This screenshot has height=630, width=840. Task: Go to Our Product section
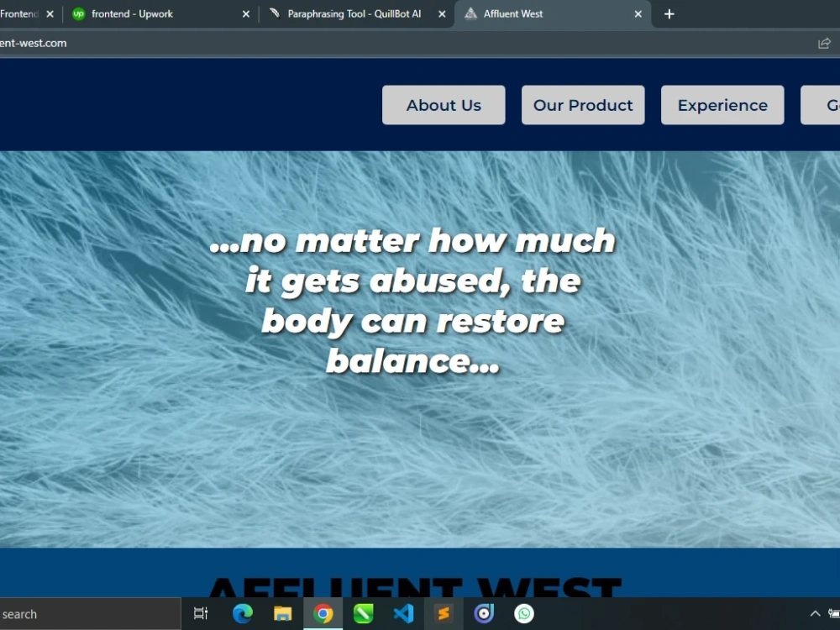tap(583, 105)
